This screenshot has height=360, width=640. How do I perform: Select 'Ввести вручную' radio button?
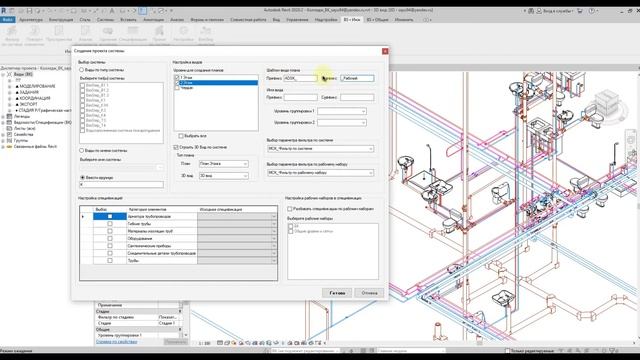[82, 178]
